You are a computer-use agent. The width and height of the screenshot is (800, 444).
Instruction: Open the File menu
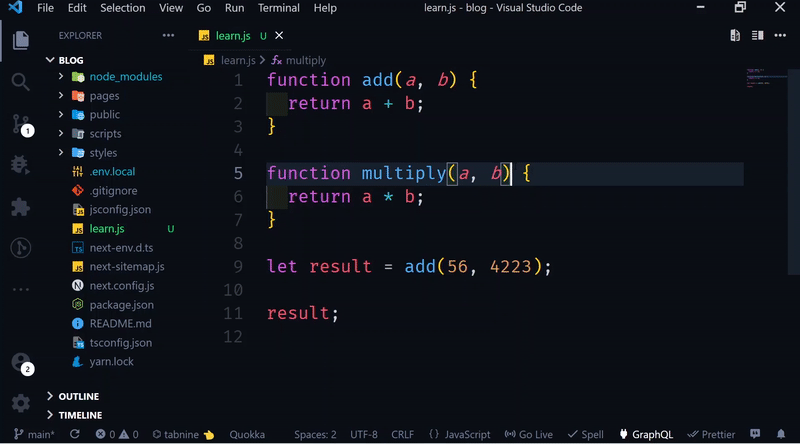(45, 8)
